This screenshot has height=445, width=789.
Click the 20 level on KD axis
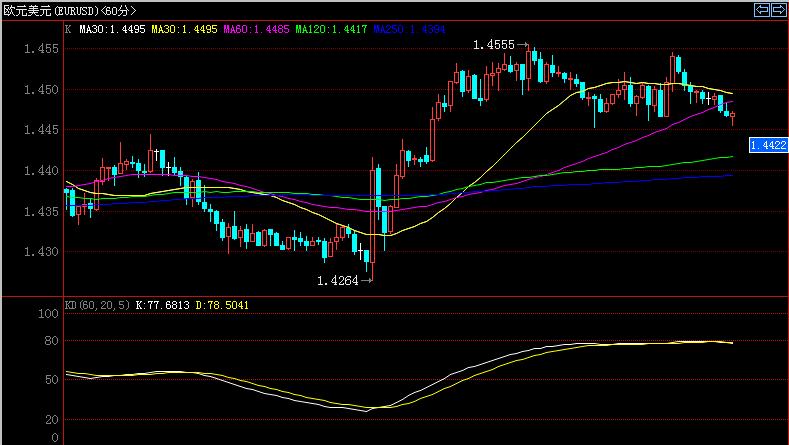(x=51, y=419)
